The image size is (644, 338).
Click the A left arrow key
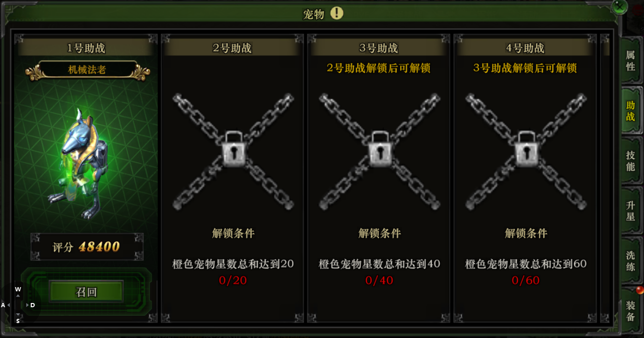(x=6, y=305)
